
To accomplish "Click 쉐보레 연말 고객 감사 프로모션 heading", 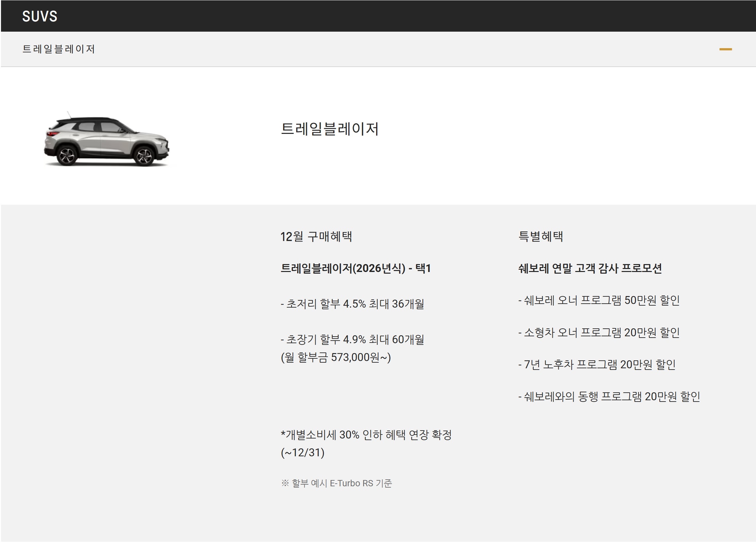I will pos(590,268).
